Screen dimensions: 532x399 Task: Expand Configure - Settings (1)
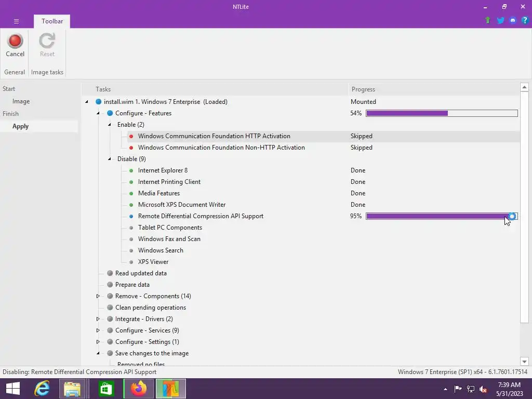[98, 342]
